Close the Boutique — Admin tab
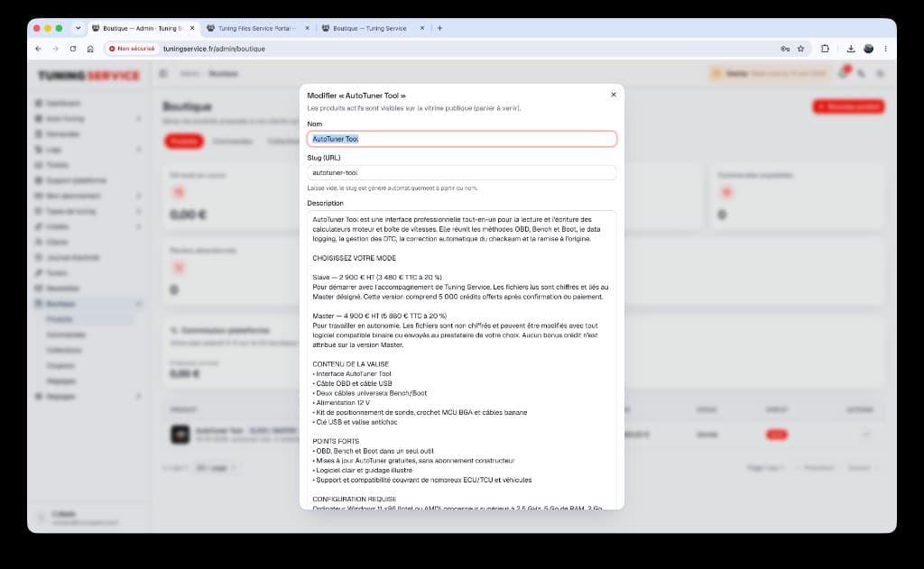924x569 pixels. (192, 28)
